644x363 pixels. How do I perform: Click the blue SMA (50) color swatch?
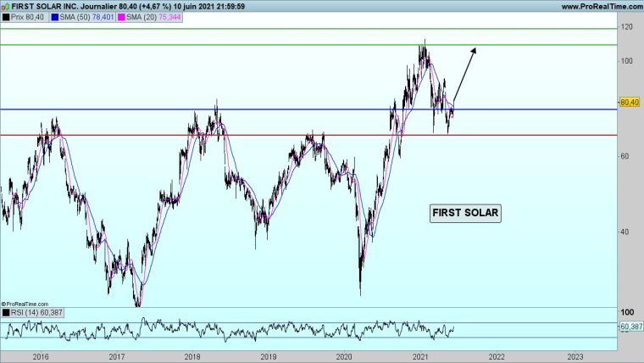click(x=54, y=17)
